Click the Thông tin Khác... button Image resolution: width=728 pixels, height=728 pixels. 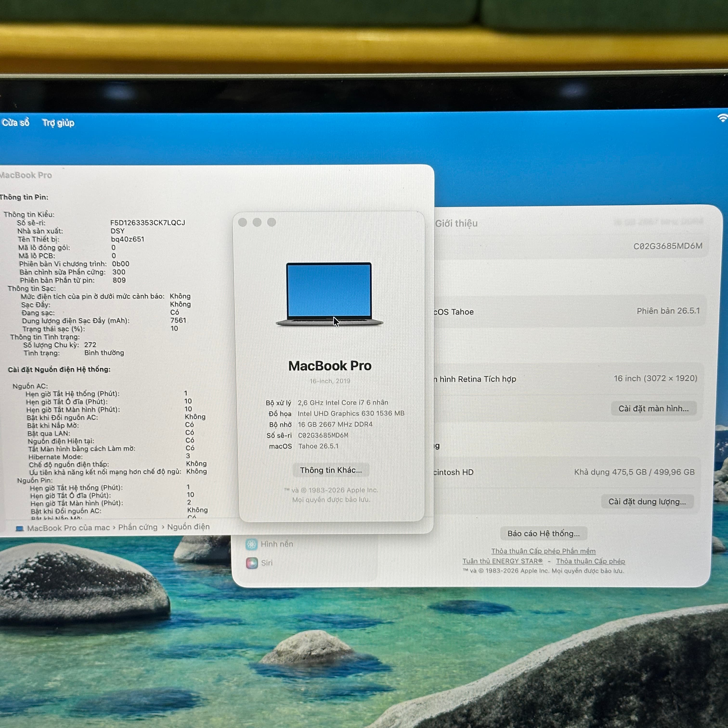(x=331, y=470)
